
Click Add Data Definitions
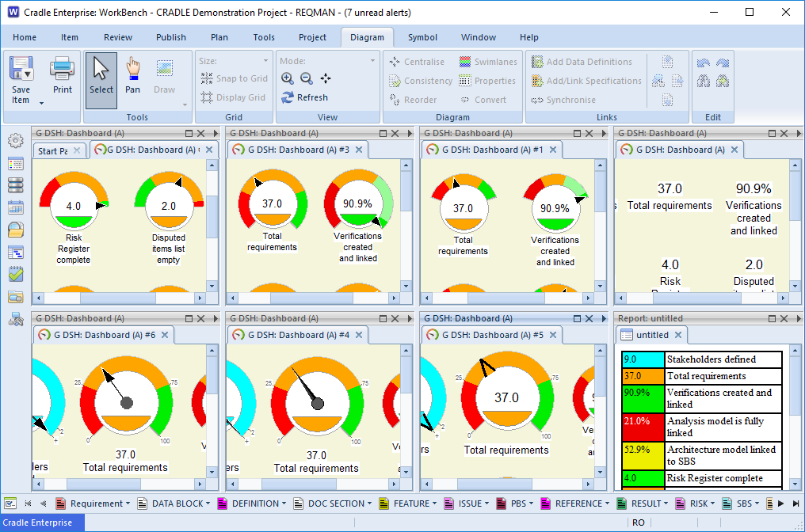coord(582,62)
